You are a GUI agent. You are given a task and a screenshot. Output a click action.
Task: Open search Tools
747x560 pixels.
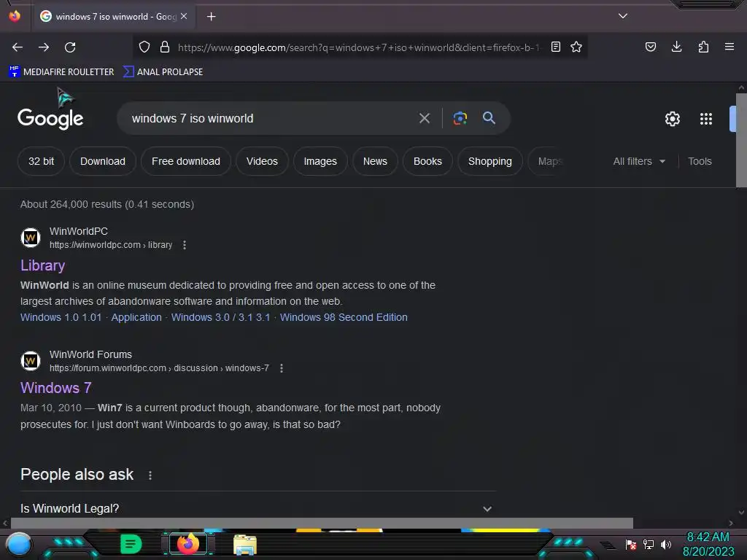700,161
